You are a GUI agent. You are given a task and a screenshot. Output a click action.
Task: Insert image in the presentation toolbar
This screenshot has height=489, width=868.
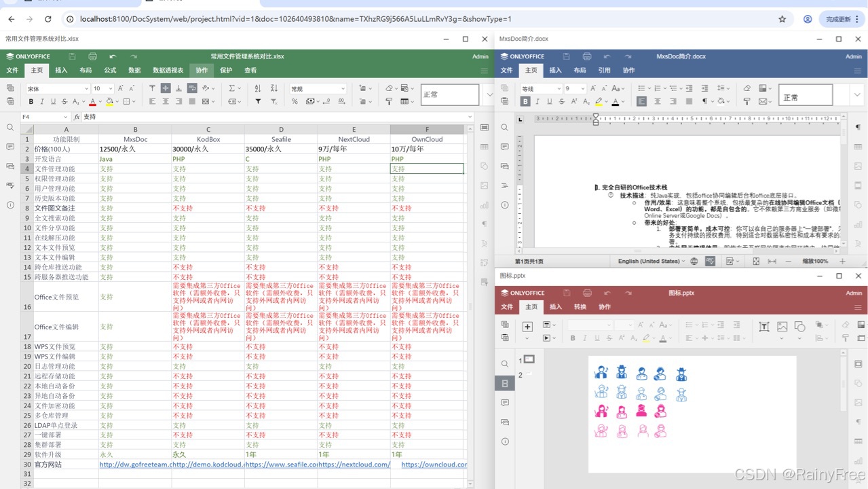tap(782, 327)
